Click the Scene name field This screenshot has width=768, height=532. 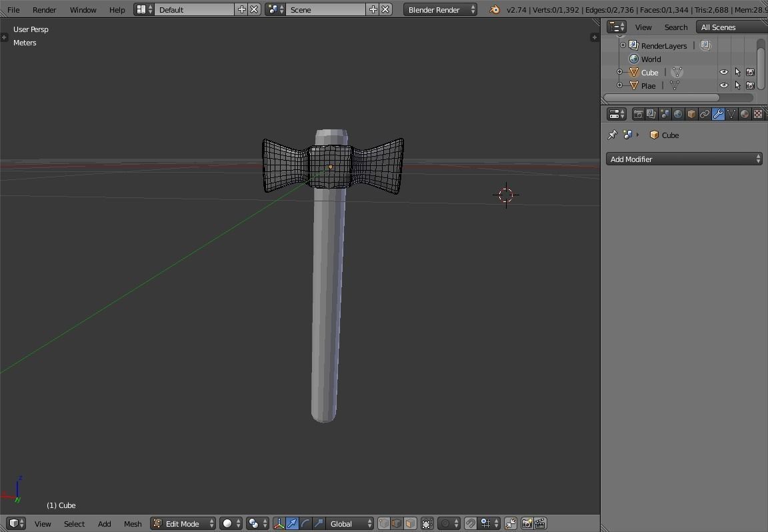(326, 9)
